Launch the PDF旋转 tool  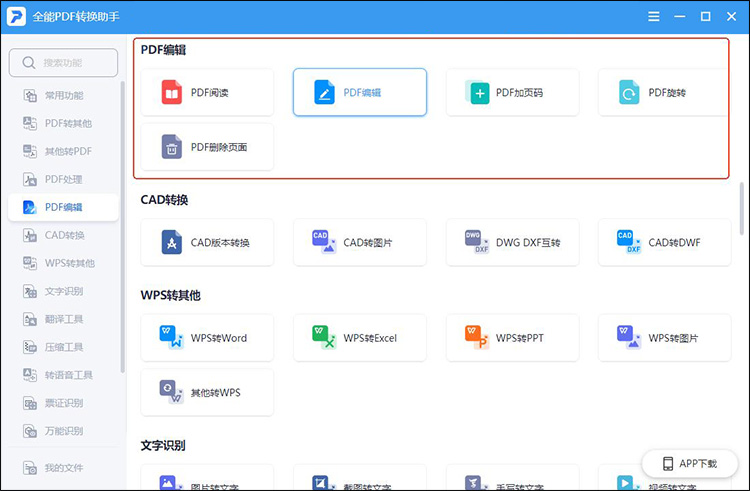click(x=664, y=92)
